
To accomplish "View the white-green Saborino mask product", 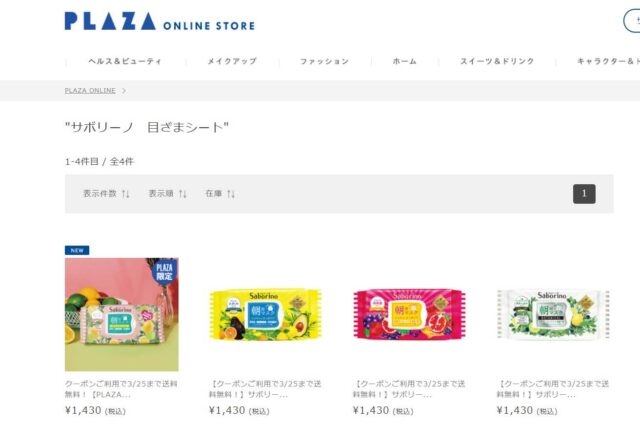I will (x=553, y=314).
